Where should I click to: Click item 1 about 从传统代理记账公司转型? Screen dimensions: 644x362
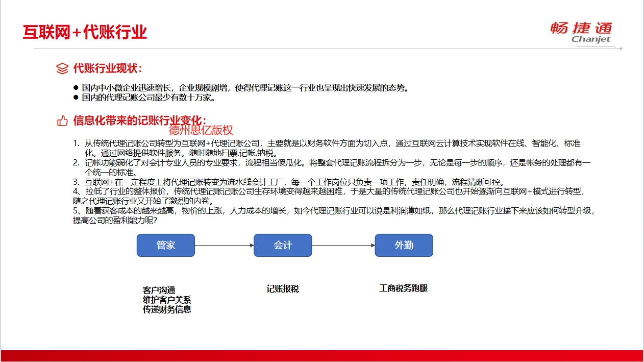pos(327,148)
